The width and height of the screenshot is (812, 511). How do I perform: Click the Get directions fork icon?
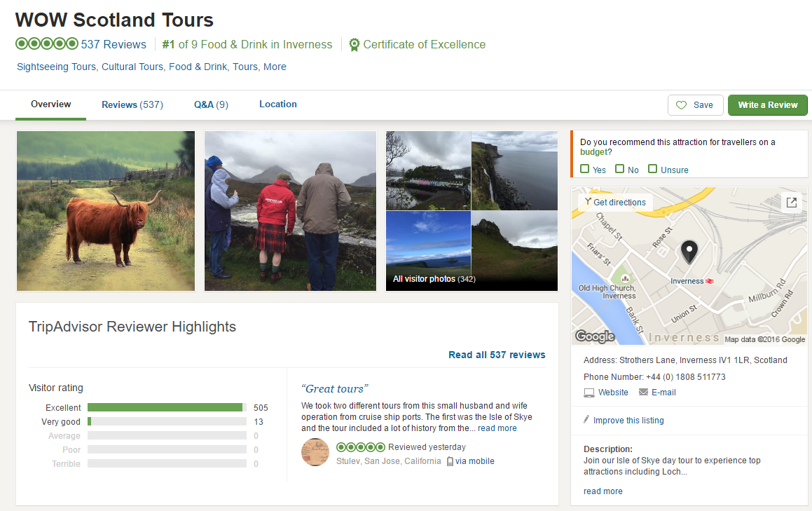pos(588,202)
